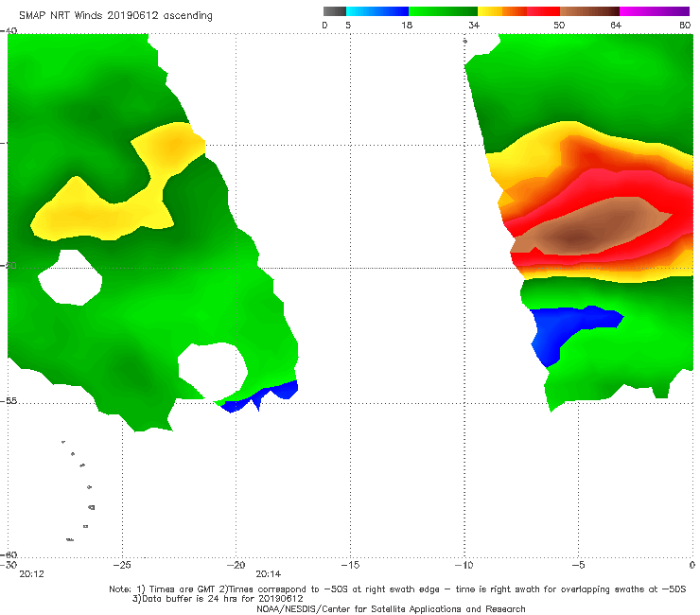Click the scale label '64'
The width and height of the screenshot is (700, 615).
(616, 25)
